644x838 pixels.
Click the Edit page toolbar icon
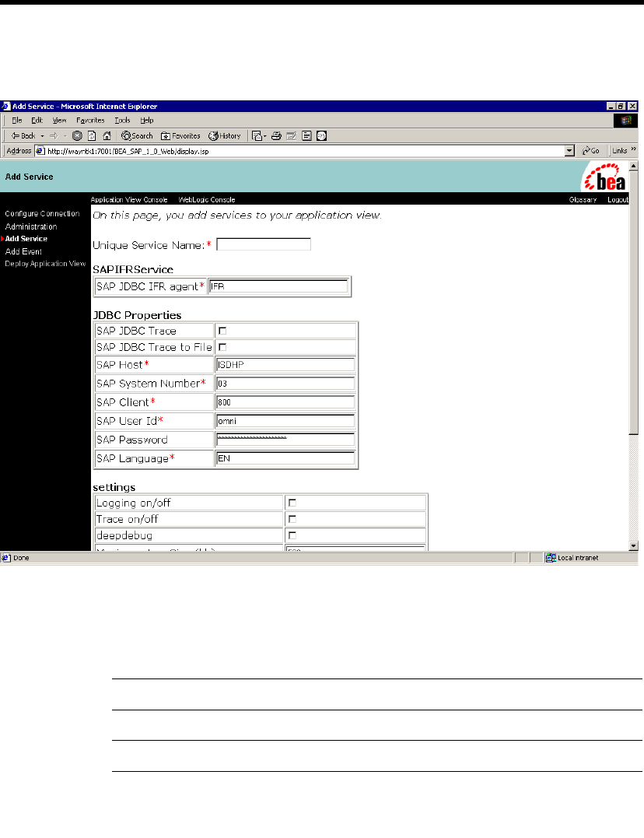pos(291,135)
